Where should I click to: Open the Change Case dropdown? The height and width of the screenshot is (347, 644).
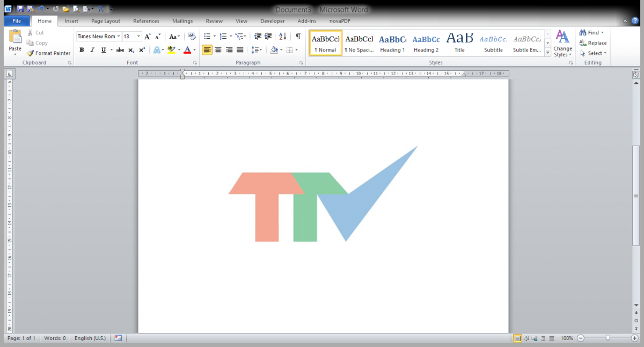click(x=175, y=37)
